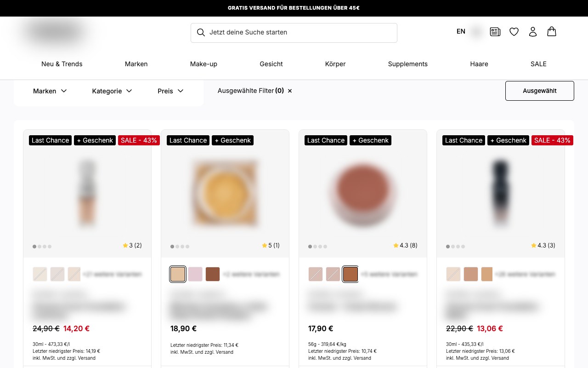
Task: Select brown swatch on 18,90 € product
Action: [x=213, y=274]
